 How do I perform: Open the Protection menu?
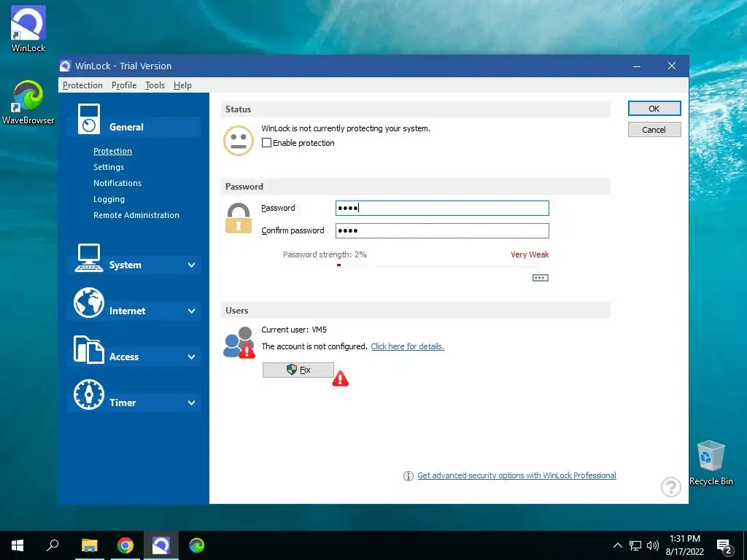(82, 85)
